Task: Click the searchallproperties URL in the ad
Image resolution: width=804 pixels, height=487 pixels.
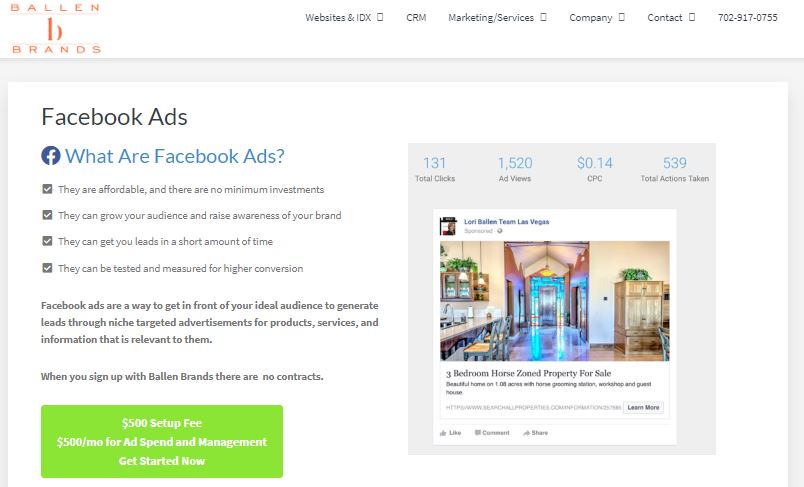Action: [x=533, y=408]
